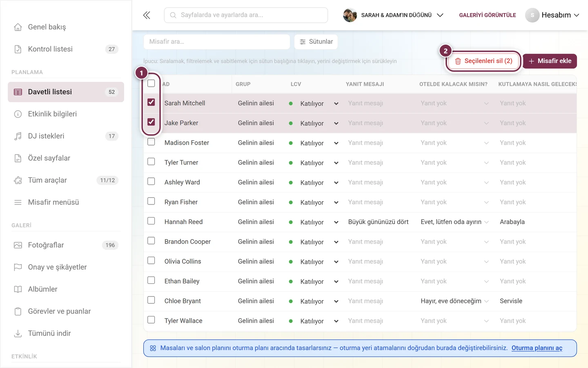Click the Albümler book icon
The image size is (588, 368).
[18, 289]
